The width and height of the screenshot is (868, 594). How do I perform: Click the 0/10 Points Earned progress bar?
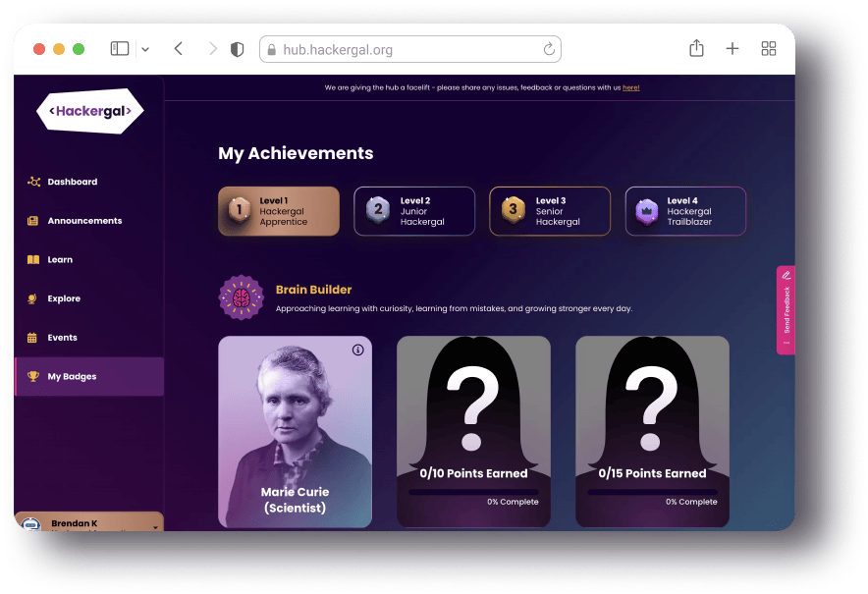[x=474, y=492]
